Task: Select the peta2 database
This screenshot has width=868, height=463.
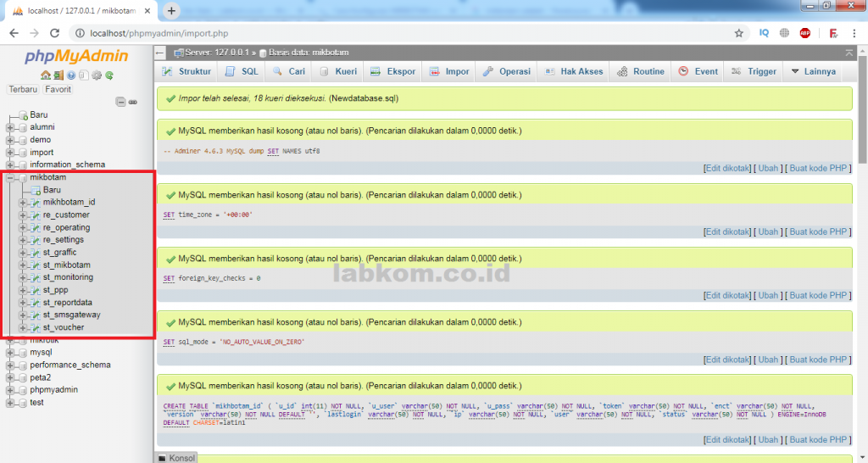Action: [40, 377]
